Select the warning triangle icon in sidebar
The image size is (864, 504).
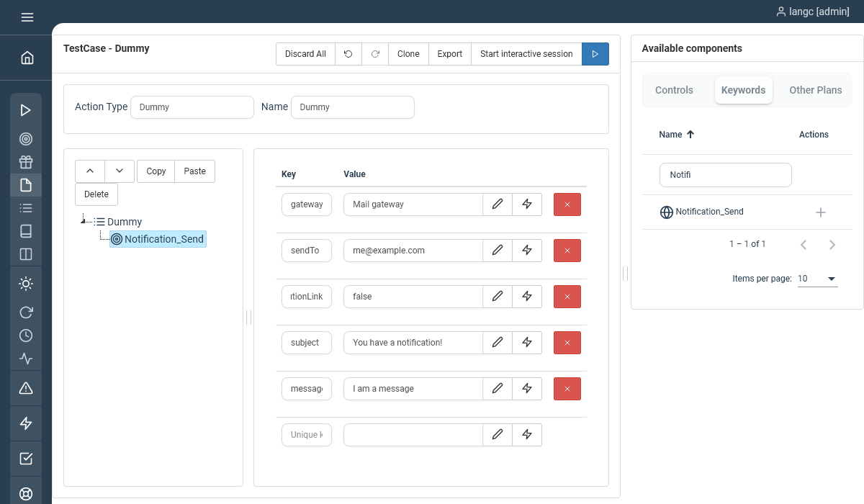point(26,388)
